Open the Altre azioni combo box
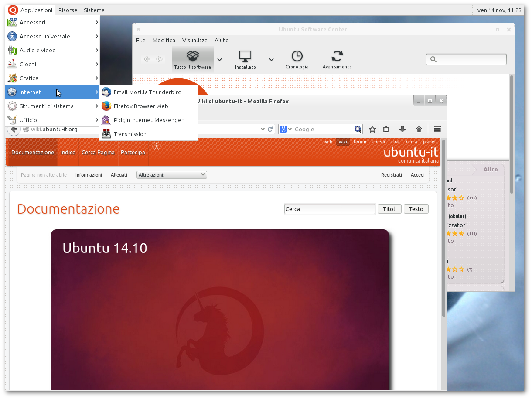The image size is (532, 399). (172, 175)
